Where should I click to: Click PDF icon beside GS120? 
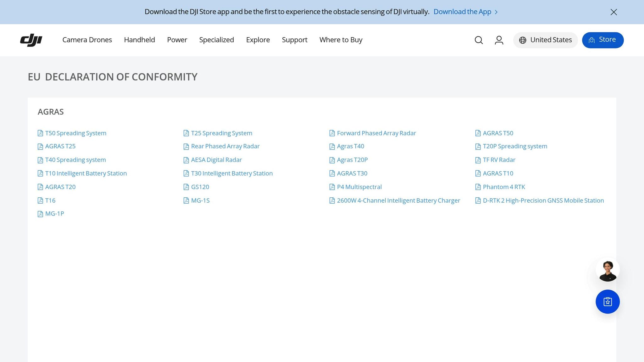pyautogui.click(x=186, y=187)
